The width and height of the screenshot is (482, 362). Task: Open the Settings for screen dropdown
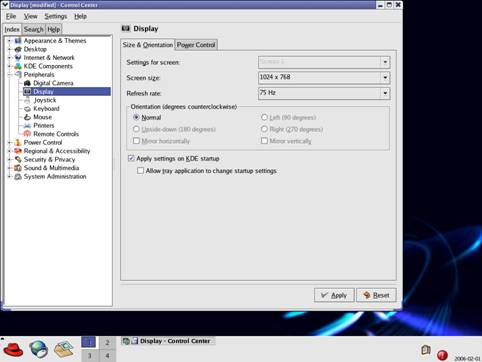pyautogui.click(x=324, y=62)
